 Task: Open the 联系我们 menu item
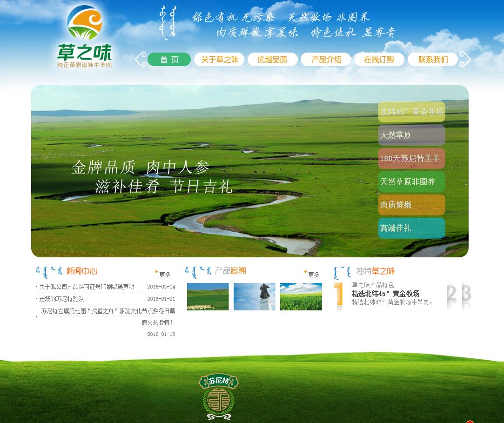click(x=433, y=60)
